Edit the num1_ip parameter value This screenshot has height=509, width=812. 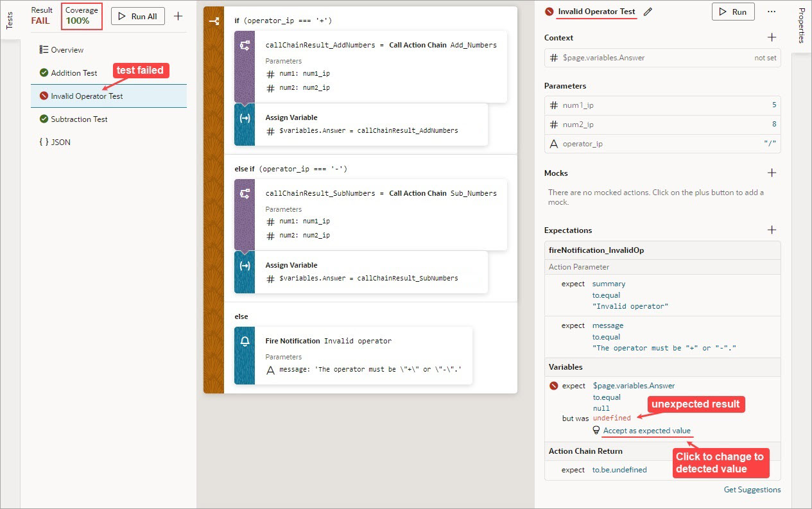774,105
